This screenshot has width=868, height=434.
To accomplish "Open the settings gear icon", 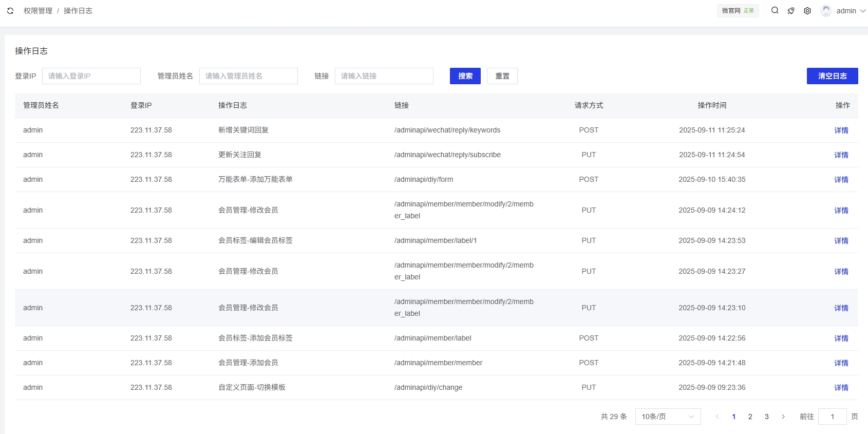I will click(807, 11).
